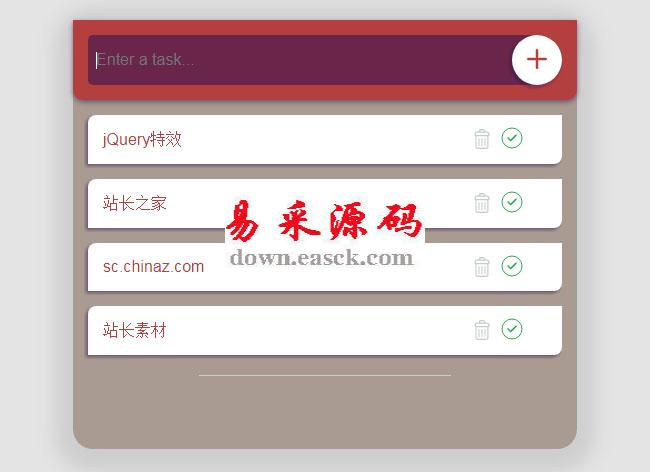The image size is (650, 472).
Task: Click the empty gray area under the divider
Action: [x=325, y=412]
